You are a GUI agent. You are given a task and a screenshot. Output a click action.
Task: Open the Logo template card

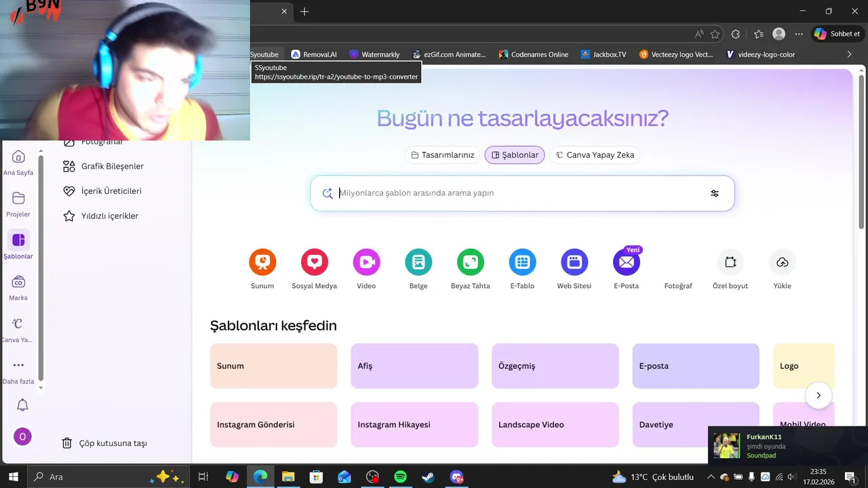coord(804,366)
